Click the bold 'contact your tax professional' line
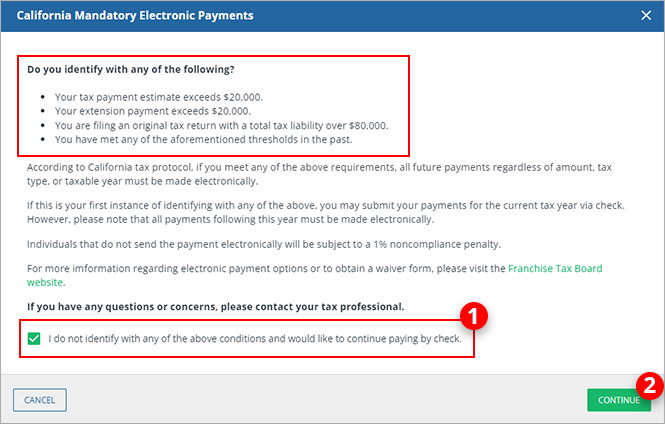 [x=216, y=305]
